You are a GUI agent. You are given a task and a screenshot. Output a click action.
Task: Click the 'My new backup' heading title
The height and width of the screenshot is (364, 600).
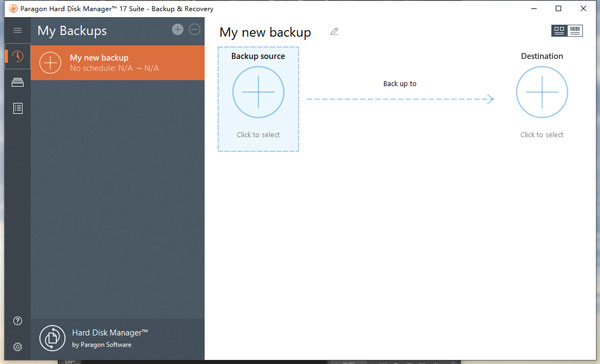[265, 32]
